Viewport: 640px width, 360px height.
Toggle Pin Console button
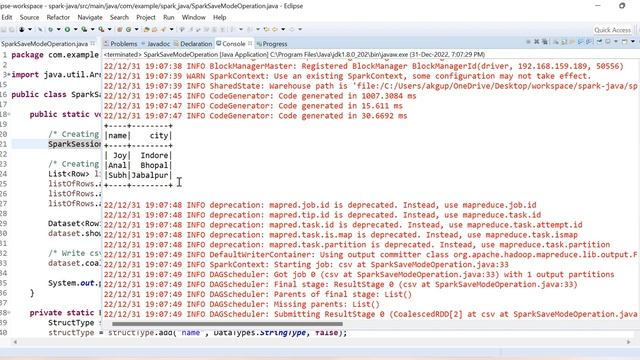pos(599,42)
